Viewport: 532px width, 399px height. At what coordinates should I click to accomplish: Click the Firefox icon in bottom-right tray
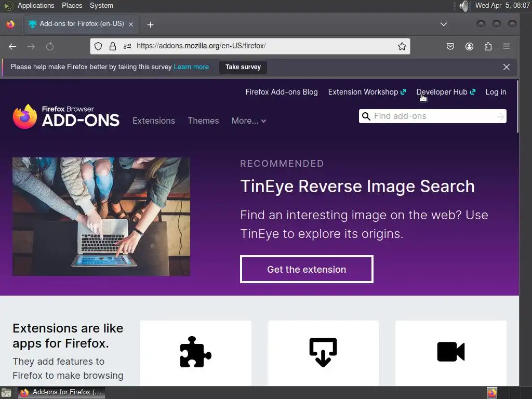point(492,393)
